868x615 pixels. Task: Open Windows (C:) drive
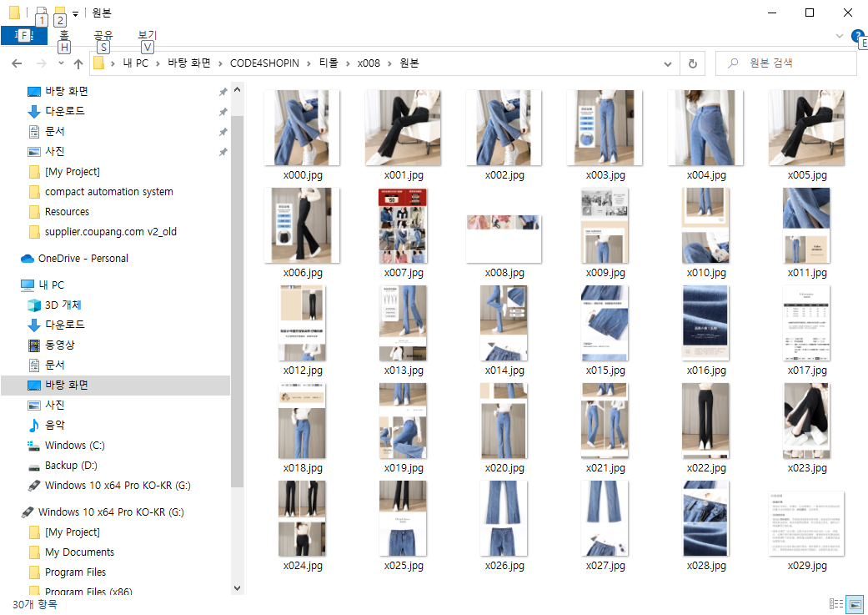pos(74,446)
